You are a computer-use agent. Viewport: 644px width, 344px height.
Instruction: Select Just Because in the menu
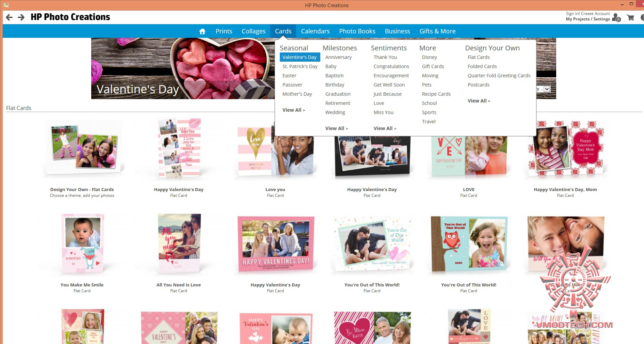388,94
